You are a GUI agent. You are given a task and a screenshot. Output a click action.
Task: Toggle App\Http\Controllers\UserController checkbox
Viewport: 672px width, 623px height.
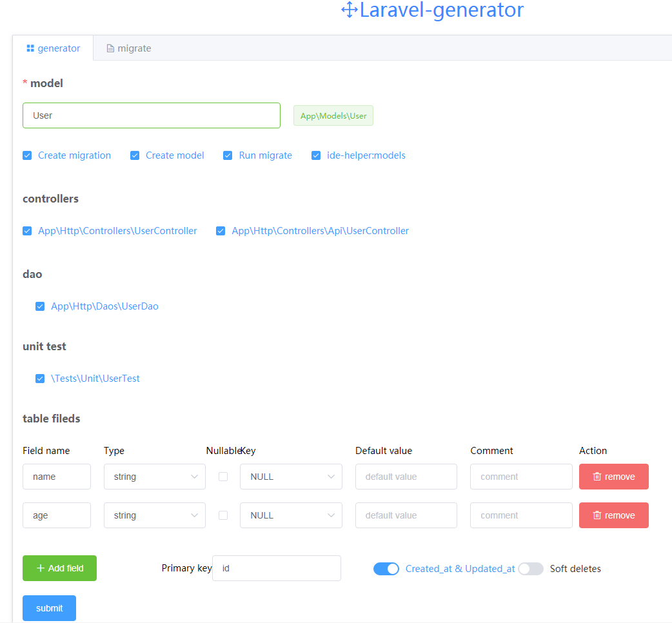pyautogui.click(x=27, y=231)
